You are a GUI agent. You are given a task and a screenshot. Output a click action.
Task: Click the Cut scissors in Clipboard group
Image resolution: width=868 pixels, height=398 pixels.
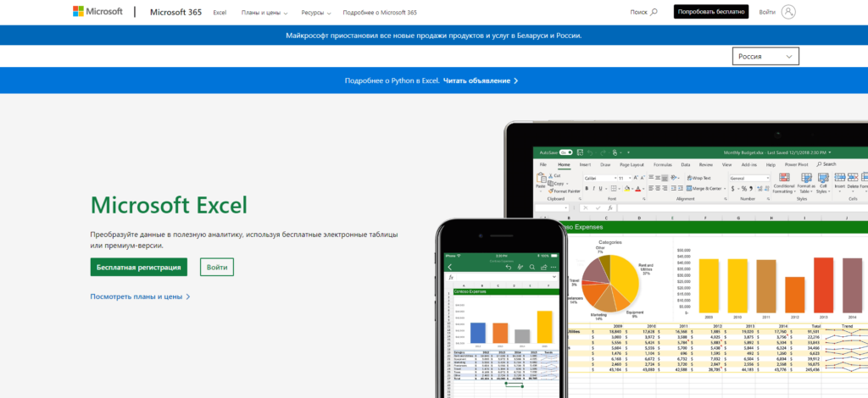(x=551, y=176)
